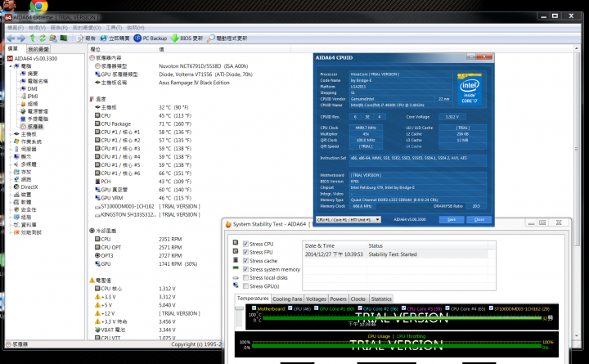The width and height of the screenshot is (589, 364).
Task: Open the 超頻 flame item in tree
Action: [x=33, y=104]
